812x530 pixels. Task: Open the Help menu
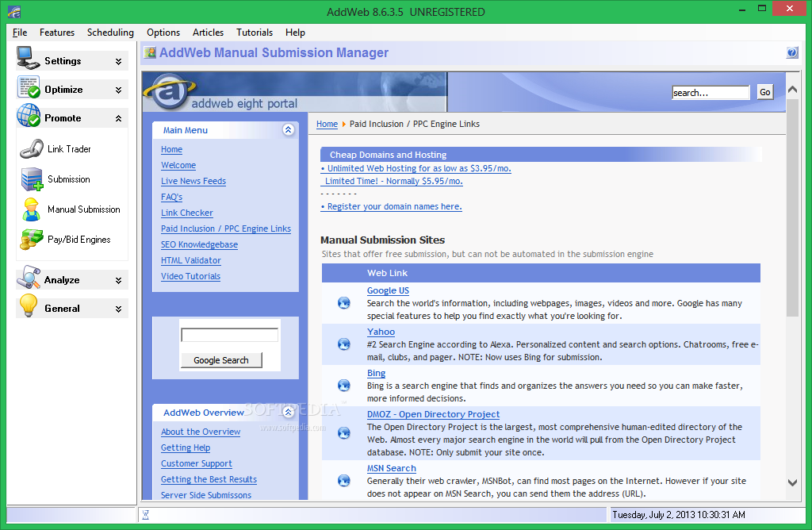point(295,32)
